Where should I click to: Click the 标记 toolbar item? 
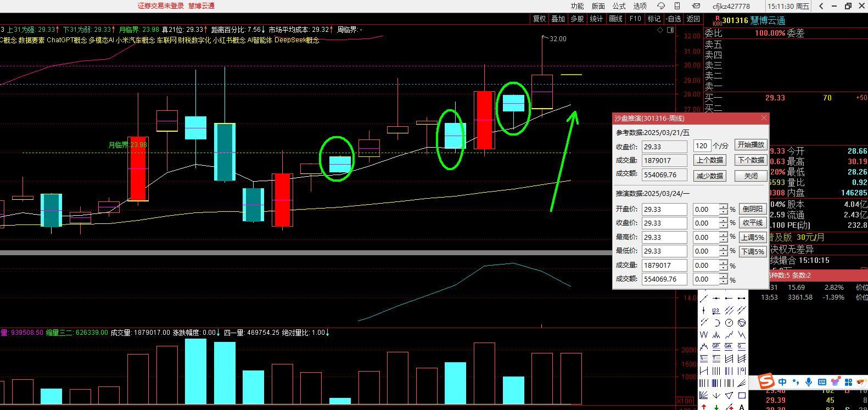point(654,19)
